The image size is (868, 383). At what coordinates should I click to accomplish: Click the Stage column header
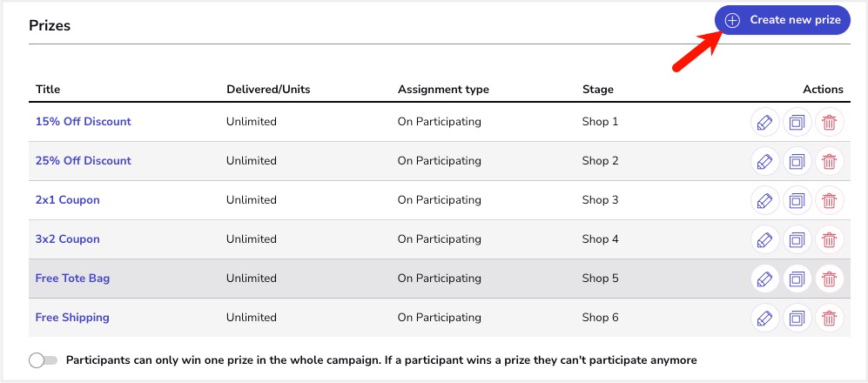pos(597,90)
